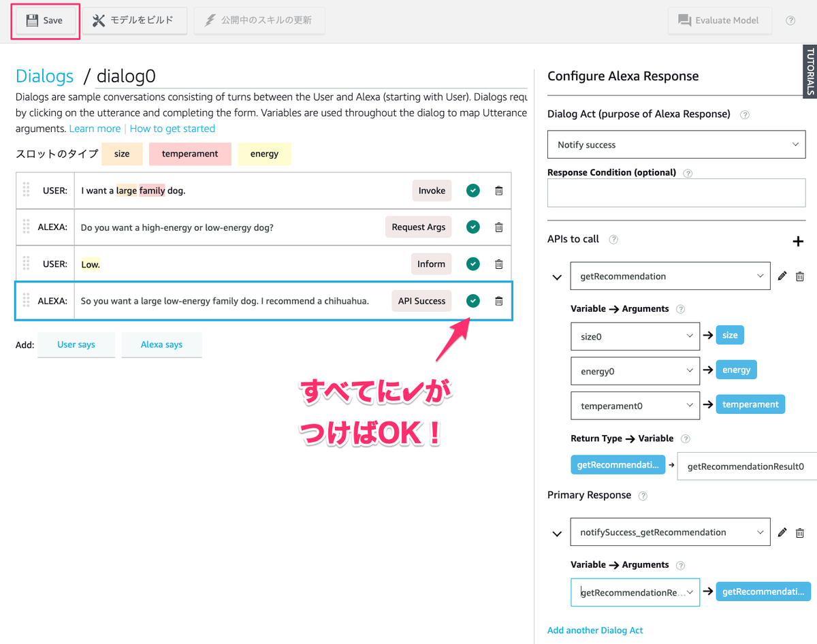Click help icon next to Dialog Act heading
Screen dimensions: 817x644
click(745, 115)
